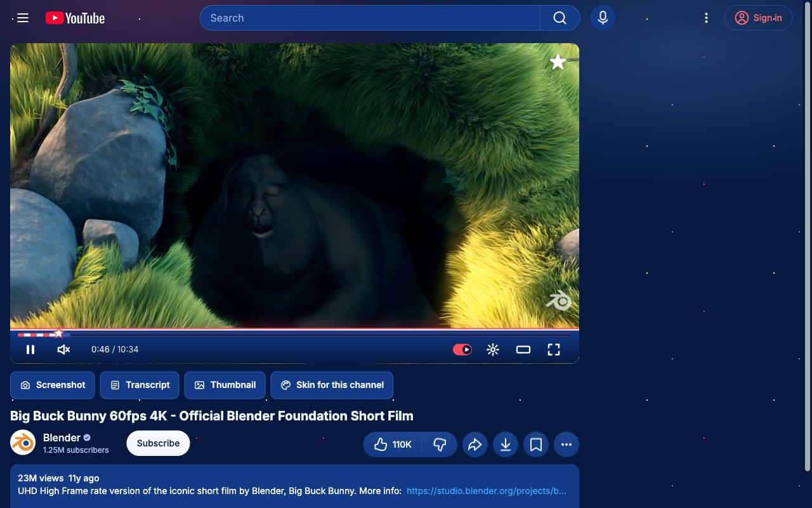Click the star scrubber on progress bar
This screenshot has width=812, height=508.
click(58, 333)
